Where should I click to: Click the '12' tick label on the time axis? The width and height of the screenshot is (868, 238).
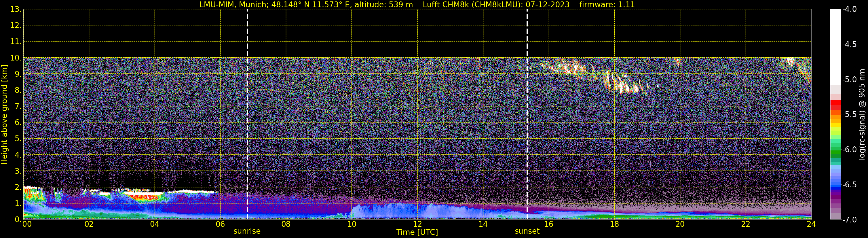click(417, 224)
